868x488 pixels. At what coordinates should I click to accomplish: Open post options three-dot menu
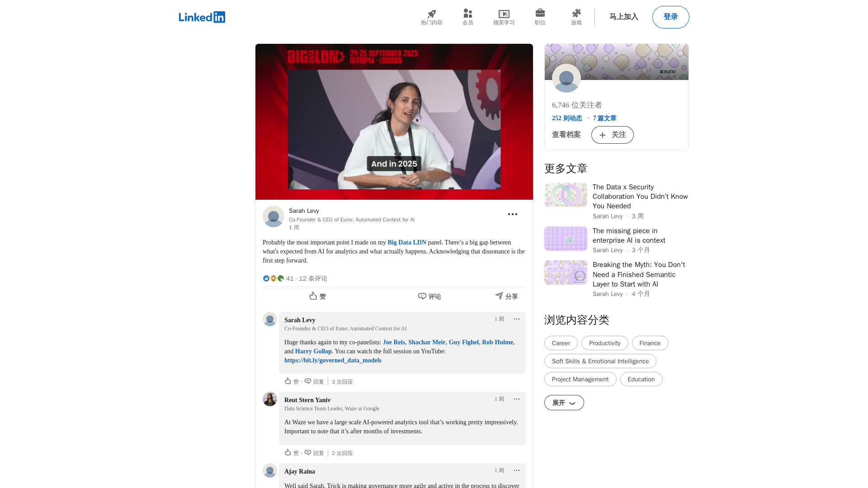512,214
